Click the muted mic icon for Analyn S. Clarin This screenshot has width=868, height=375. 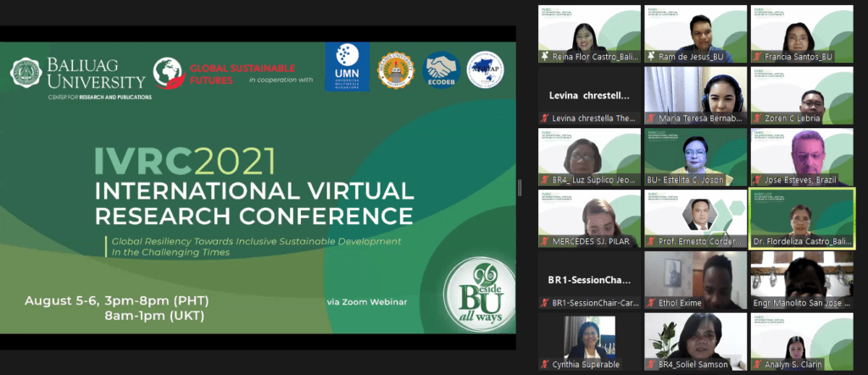pos(756,365)
